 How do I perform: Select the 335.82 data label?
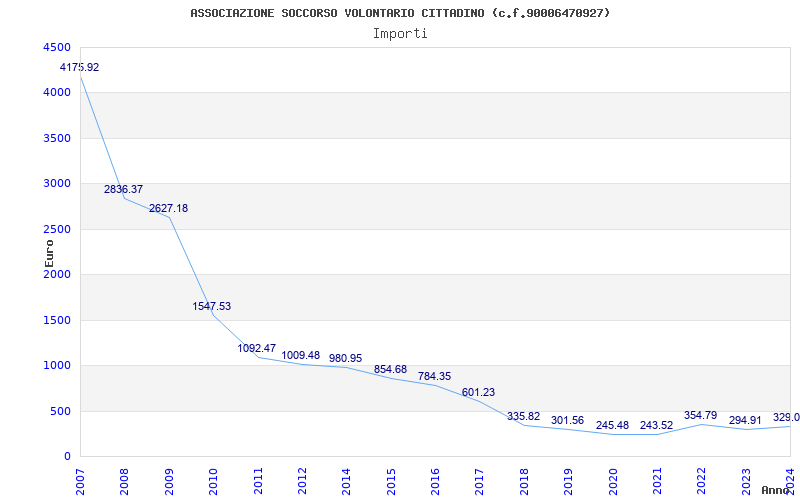[523, 417]
